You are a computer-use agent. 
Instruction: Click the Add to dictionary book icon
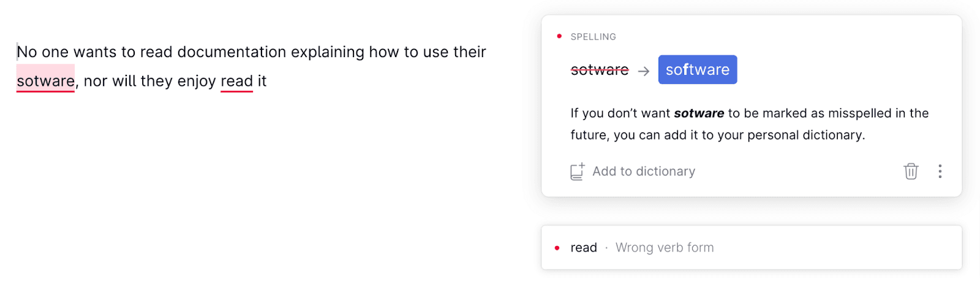pos(577,172)
